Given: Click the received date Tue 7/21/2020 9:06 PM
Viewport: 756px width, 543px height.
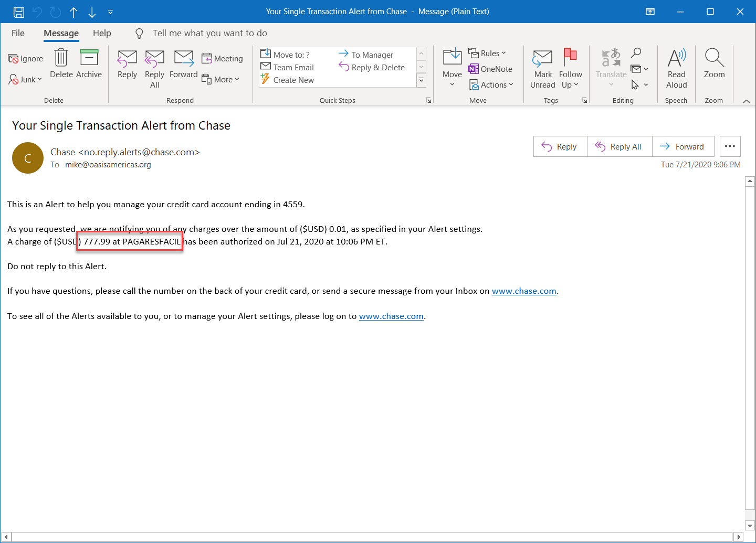Looking at the screenshot, I should pos(700,165).
